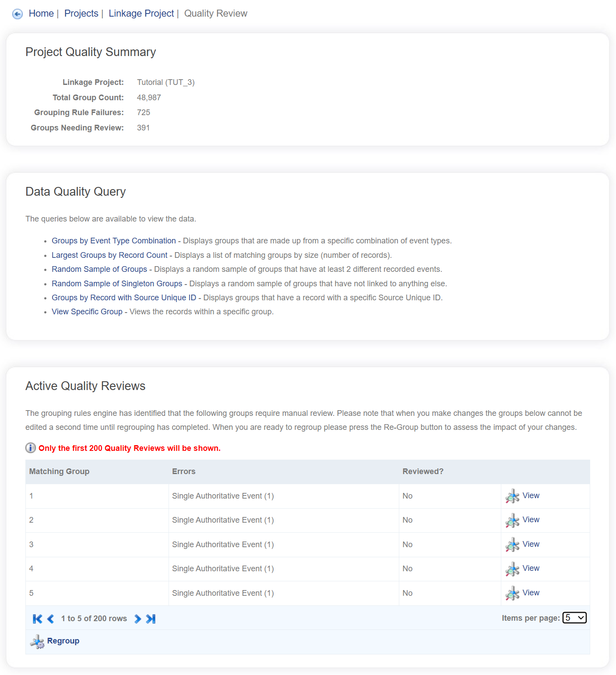The image size is (616, 675).
Task: Jump to last page of reviews
Action: 151,619
